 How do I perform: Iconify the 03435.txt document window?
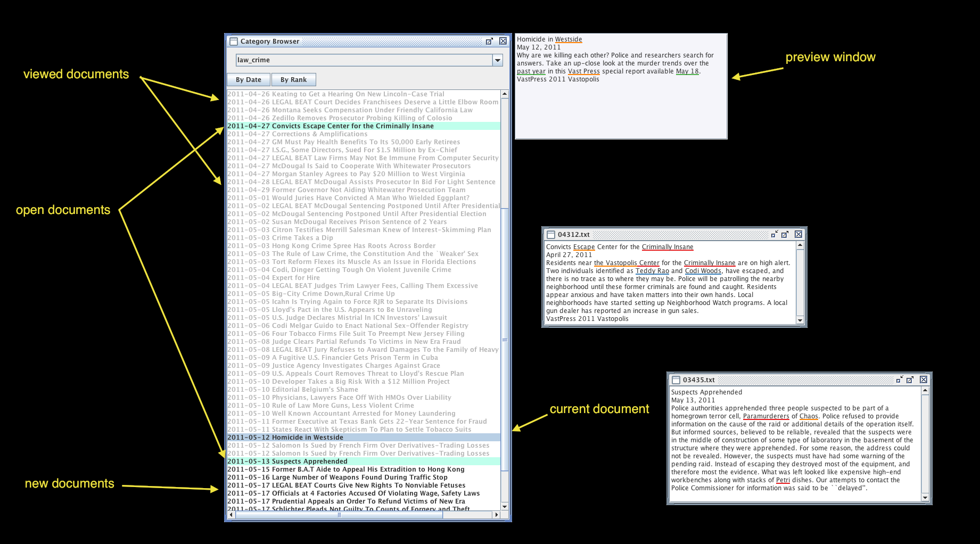point(899,380)
